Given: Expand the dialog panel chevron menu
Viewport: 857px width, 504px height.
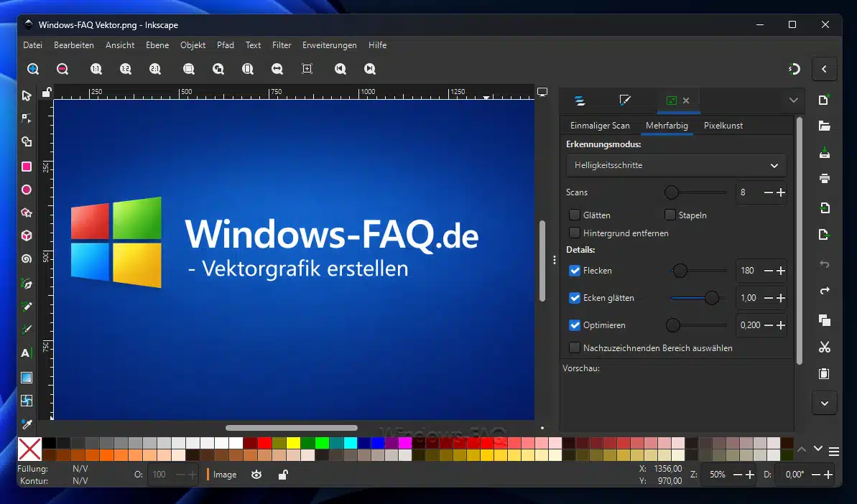Looking at the screenshot, I should (x=793, y=101).
